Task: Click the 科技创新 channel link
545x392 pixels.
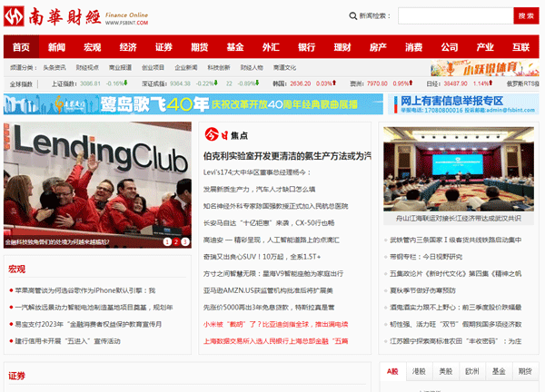Action: 219,68
